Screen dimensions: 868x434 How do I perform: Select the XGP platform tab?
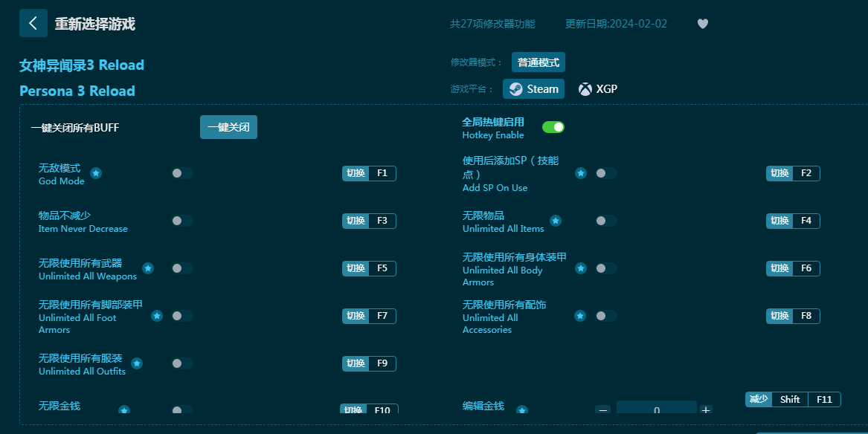[x=598, y=89]
